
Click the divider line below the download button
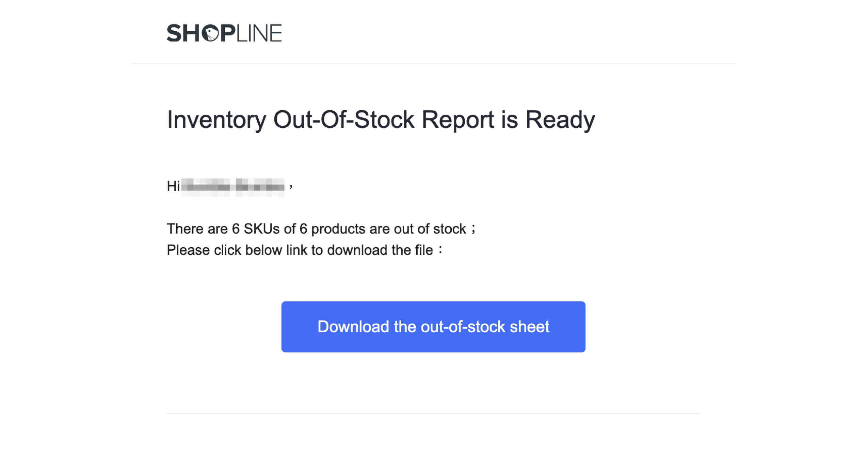(x=433, y=414)
